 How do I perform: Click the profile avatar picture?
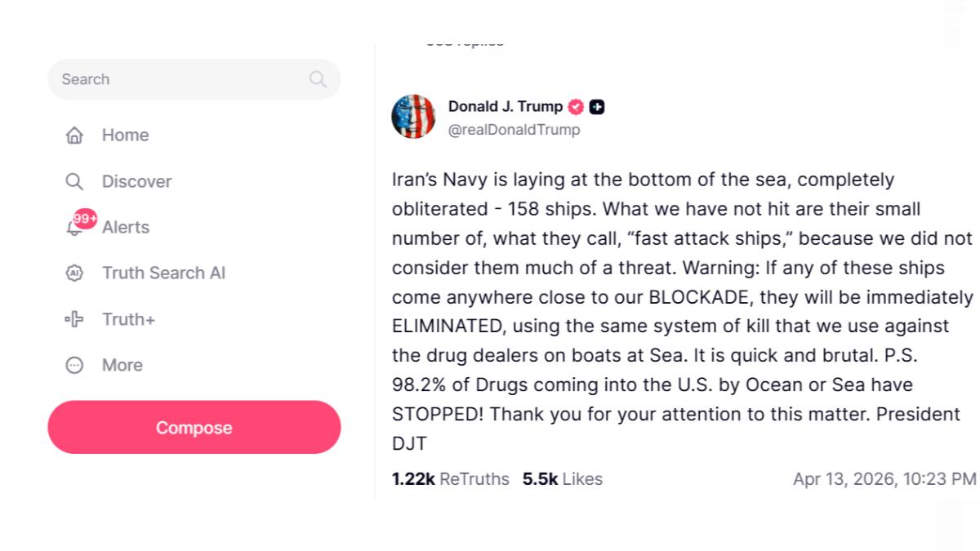click(x=413, y=117)
